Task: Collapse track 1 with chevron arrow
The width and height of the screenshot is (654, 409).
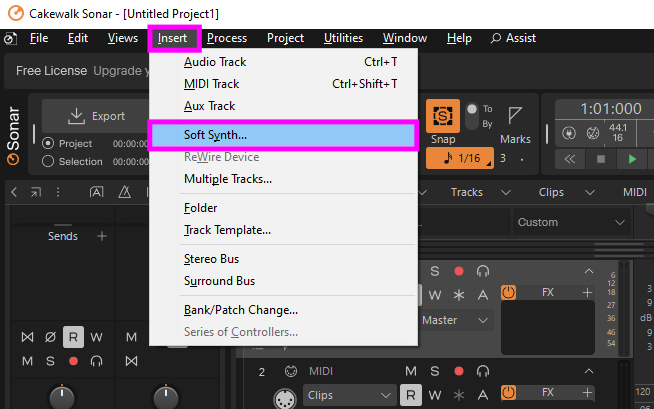Action: pos(589,271)
